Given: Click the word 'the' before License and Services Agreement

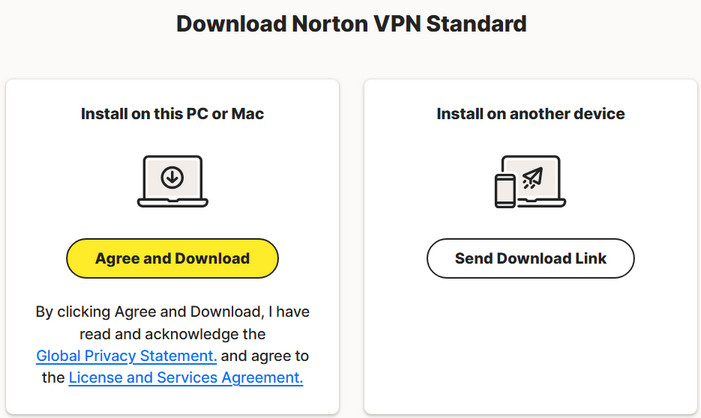Looking at the screenshot, I should pos(52,377).
